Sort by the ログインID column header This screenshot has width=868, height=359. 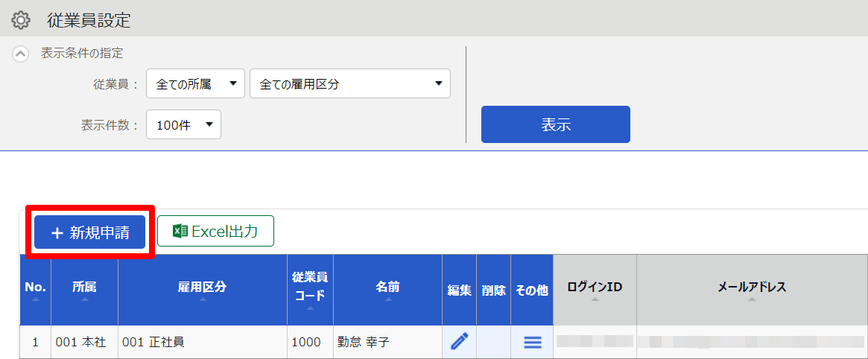tap(595, 290)
